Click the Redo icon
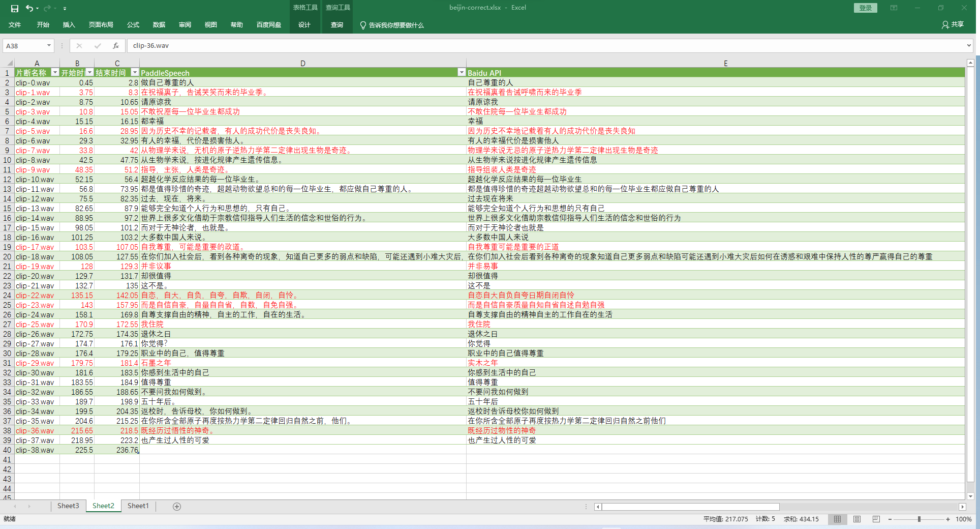The width and height of the screenshot is (980, 529). pos(47,8)
